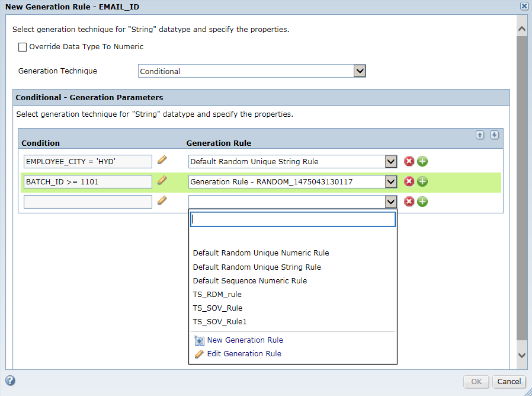Click the New Generation Rule link

click(x=245, y=340)
